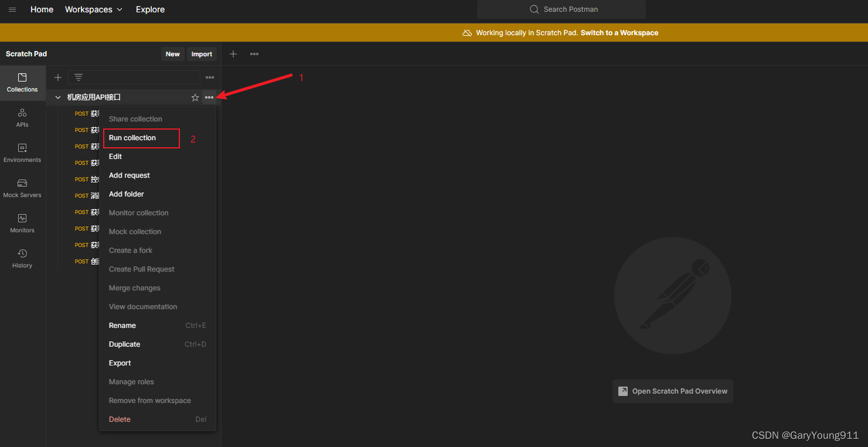This screenshot has width=868, height=447.
Task: Click the Import button
Action: point(202,54)
